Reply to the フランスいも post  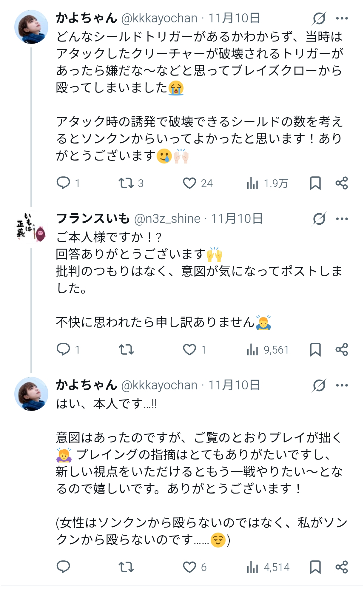click(x=63, y=349)
